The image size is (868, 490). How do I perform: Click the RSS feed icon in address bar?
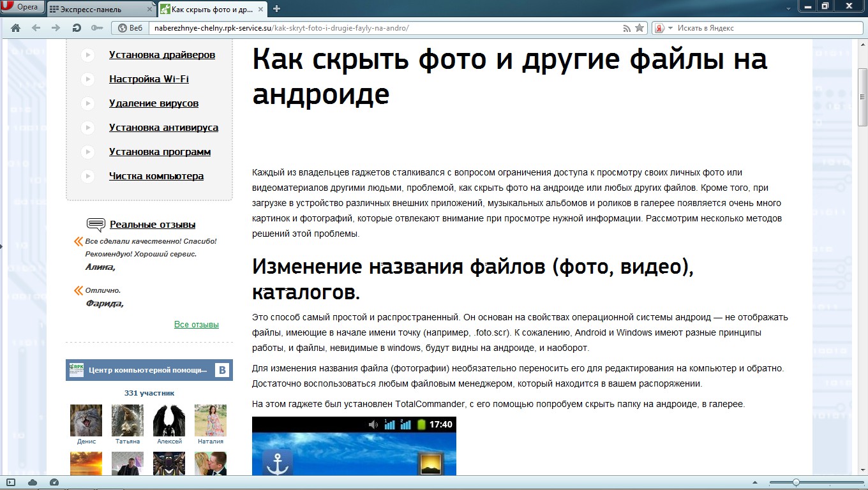click(627, 28)
